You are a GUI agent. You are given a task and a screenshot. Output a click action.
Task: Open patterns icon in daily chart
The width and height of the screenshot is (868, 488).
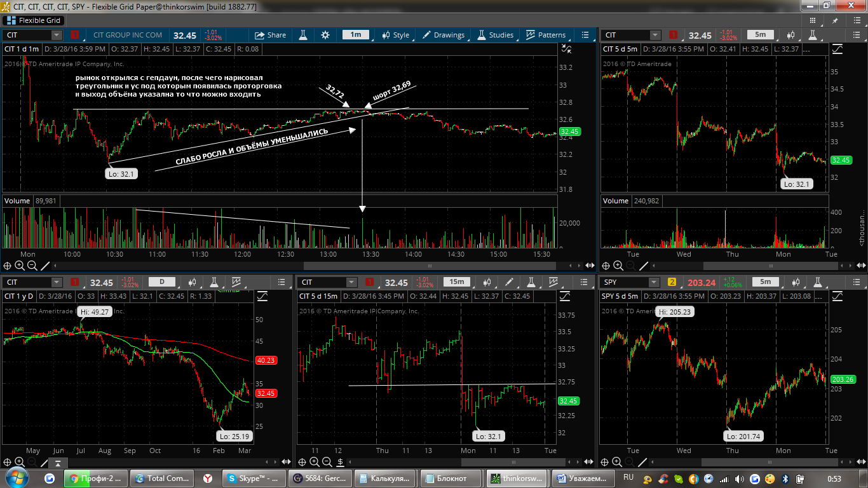(x=236, y=282)
